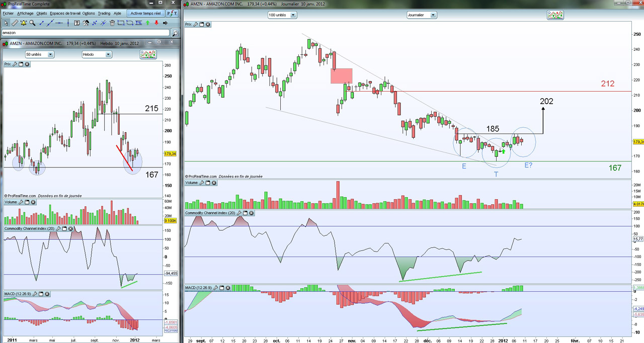644x343 pixels.
Task: Configure Commodity Channel Index in weekly chart
Action: (x=58, y=229)
